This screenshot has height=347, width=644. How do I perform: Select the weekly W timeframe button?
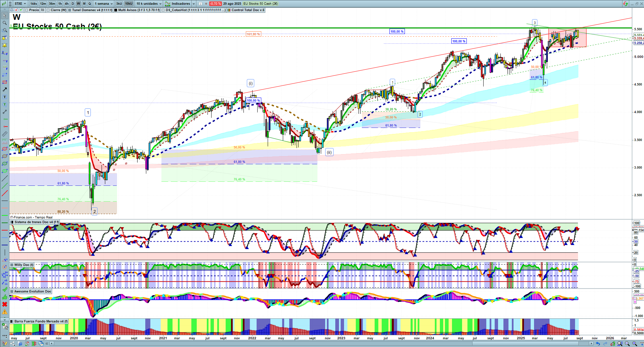pyautogui.click(x=78, y=4)
